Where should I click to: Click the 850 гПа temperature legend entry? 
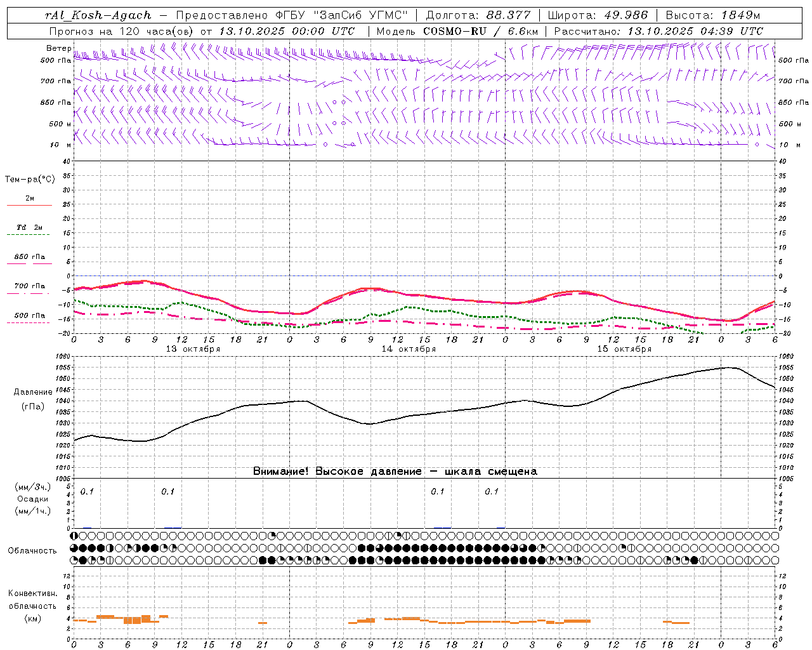[29, 257]
